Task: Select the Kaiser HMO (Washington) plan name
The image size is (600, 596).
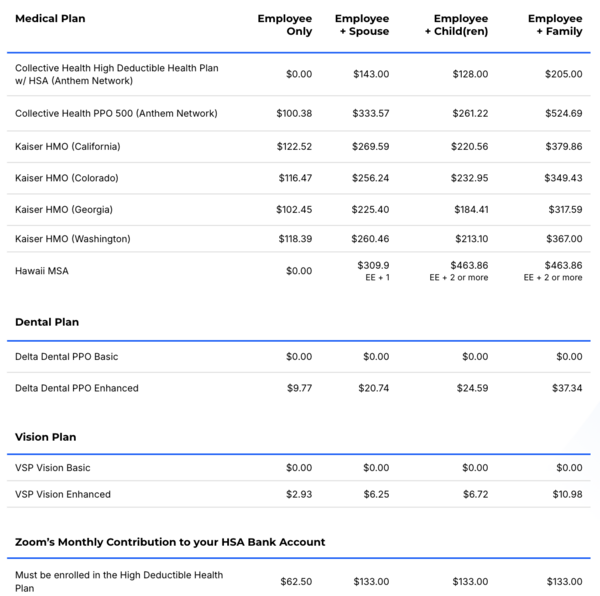Action: tap(73, 239)
